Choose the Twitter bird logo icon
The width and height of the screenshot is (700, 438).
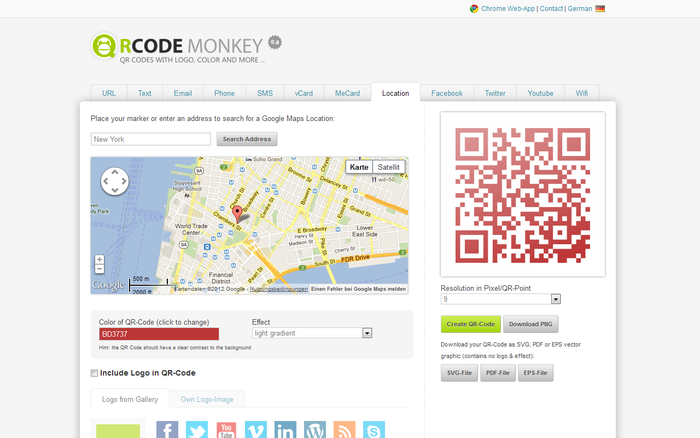tap(197, 430)
